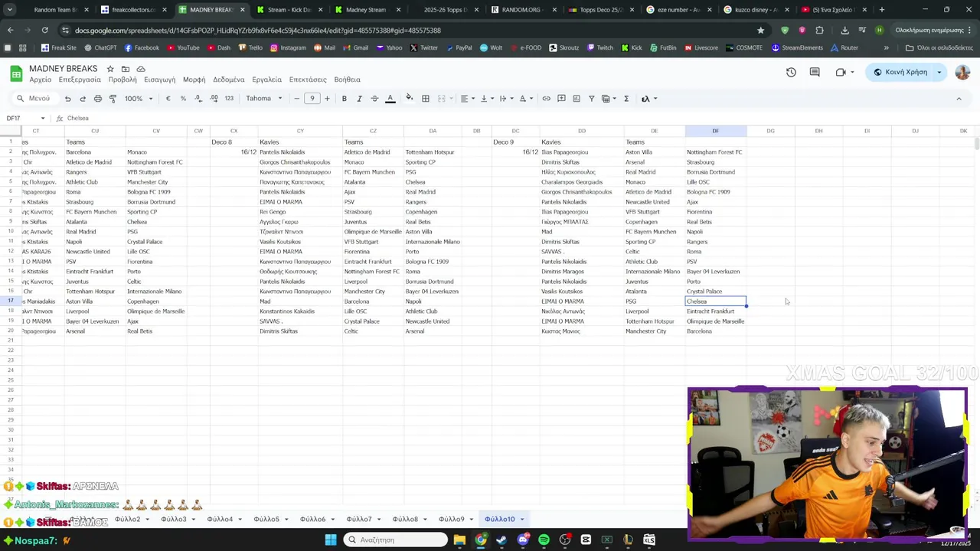Open functions sigma menu
980x551 pixels.
pos(626,99)
